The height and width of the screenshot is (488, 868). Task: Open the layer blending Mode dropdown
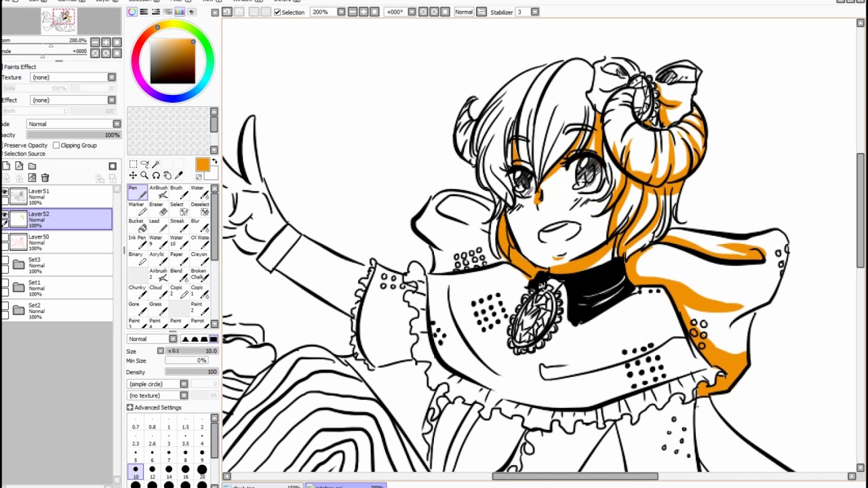coord(117,124)
